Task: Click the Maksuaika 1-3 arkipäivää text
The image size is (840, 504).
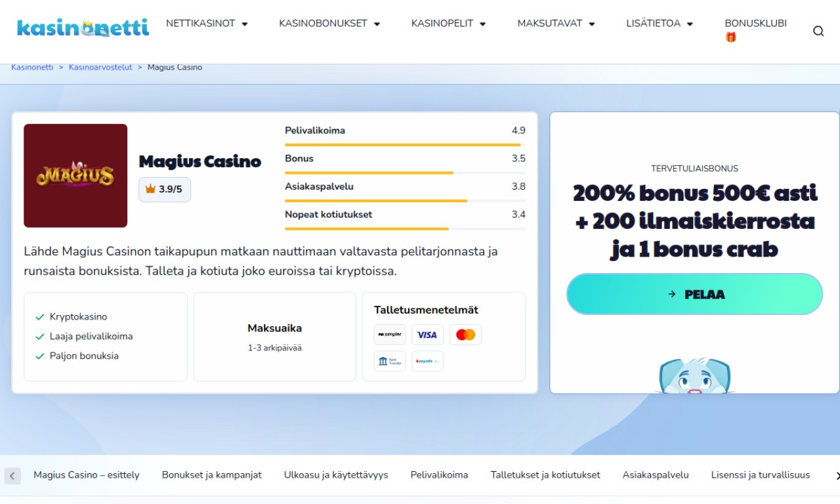Action: point(275,337)
